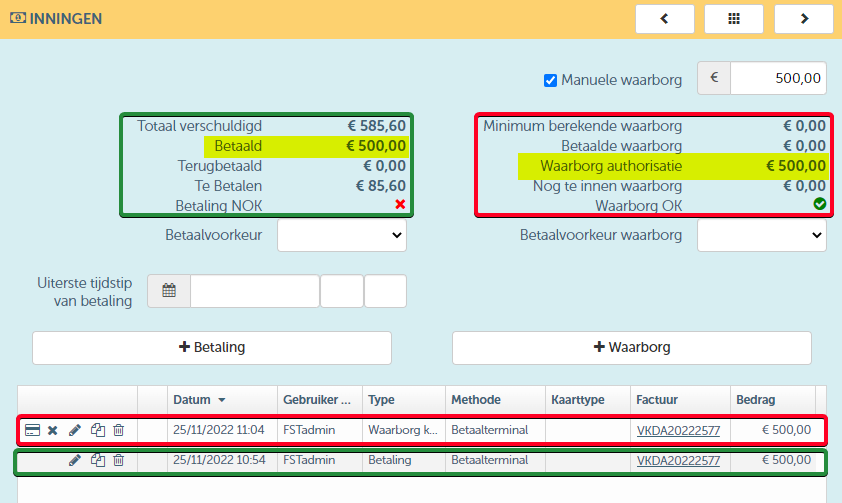Click Totaal verschuldigd amount € 585,60
The width and height of the screenshot is (842, 503).
point(376,126)
